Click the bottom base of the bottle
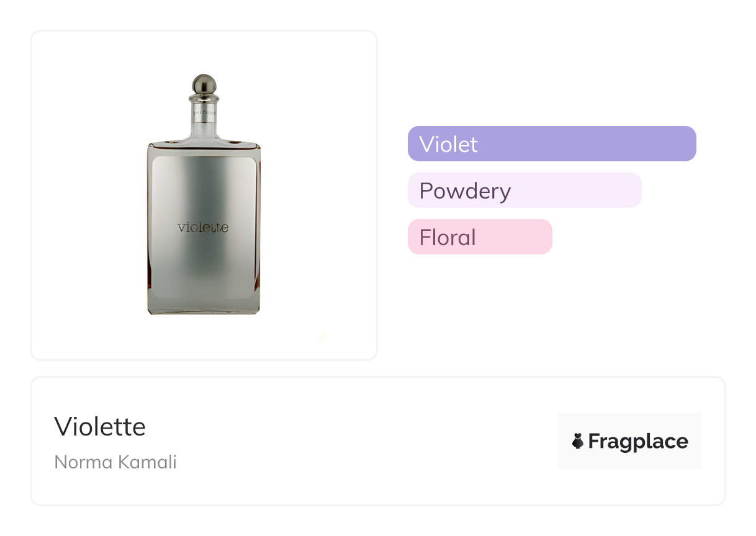Screen dimensions: 756x536 coord(204,308)
